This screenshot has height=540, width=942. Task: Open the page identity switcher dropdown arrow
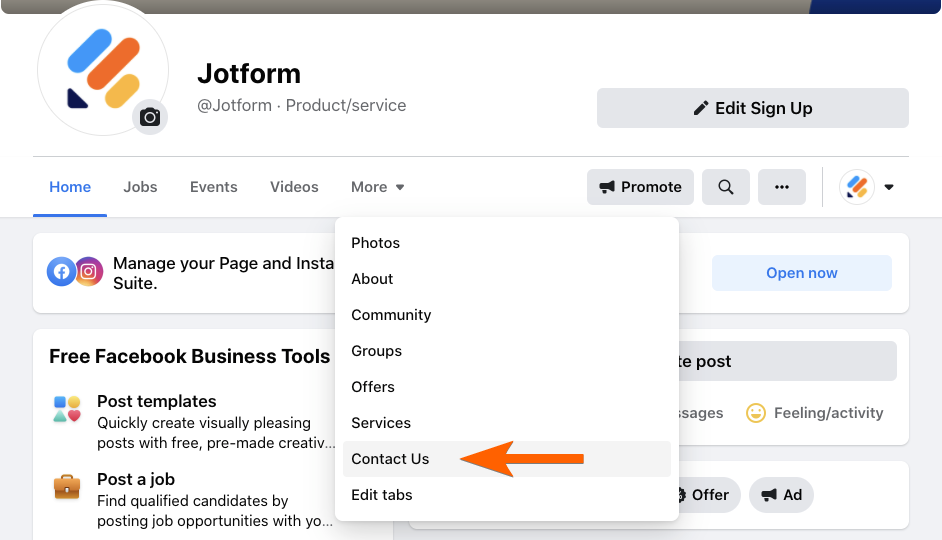(888, 187)
